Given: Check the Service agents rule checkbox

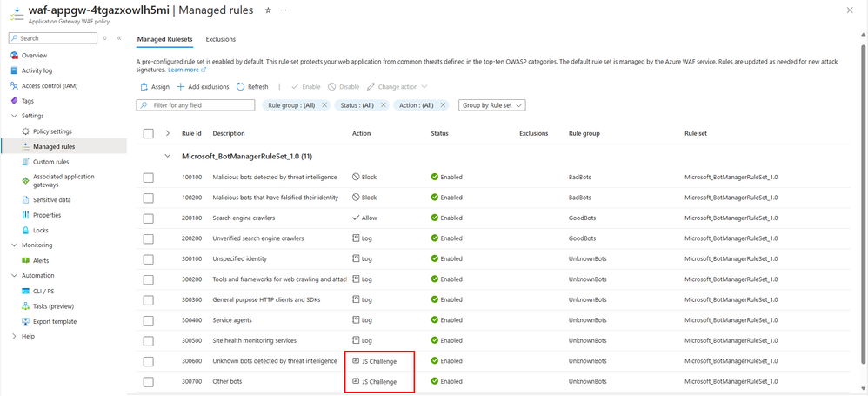Looking at the screenshot, I should (x=149, y=320).
